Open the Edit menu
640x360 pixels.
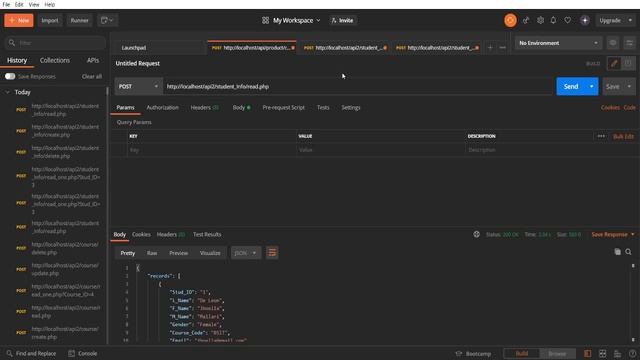click(x=19, y=4)
